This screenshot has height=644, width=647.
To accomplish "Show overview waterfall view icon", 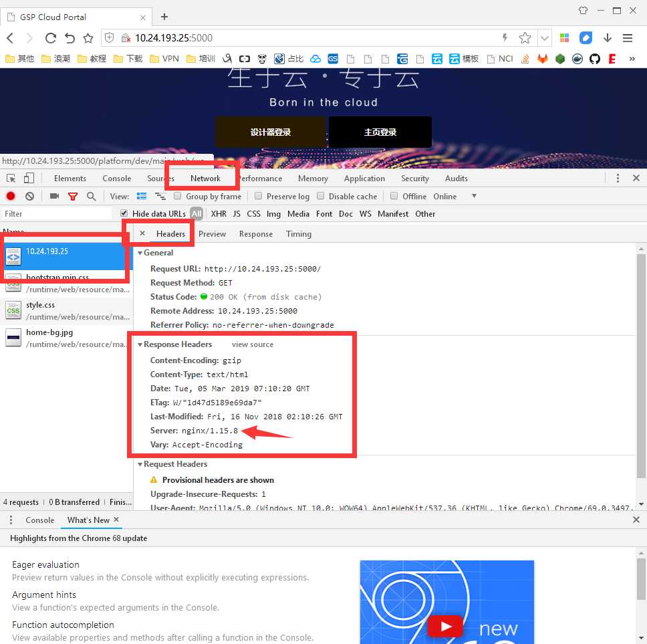I will [x=160, y=196].
